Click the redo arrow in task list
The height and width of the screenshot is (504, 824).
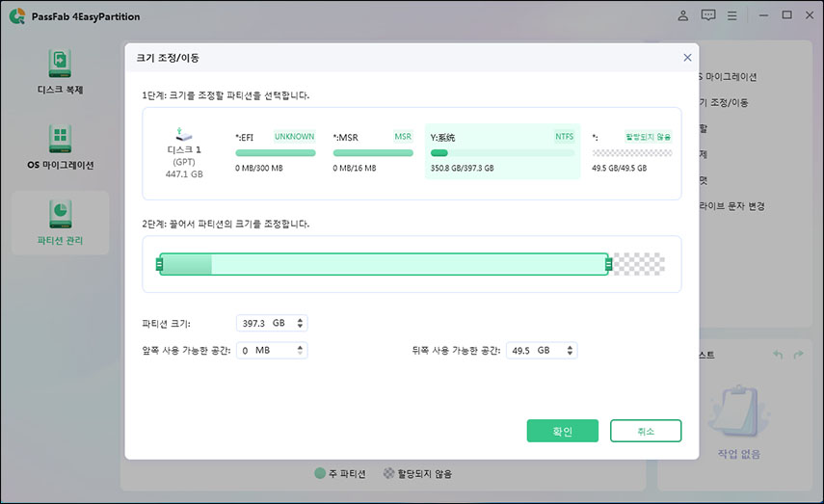click(x=798, y=355)
